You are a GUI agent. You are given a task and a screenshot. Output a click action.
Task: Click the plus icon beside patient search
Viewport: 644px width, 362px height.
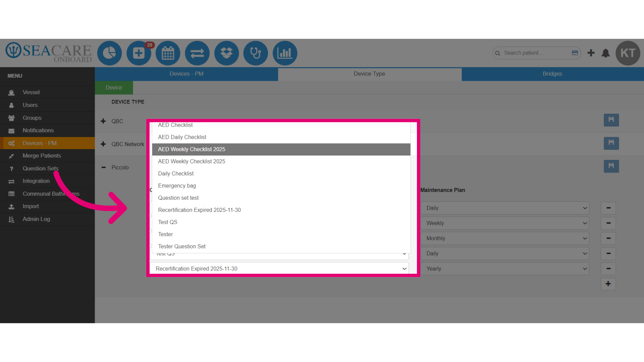[591, 53]
